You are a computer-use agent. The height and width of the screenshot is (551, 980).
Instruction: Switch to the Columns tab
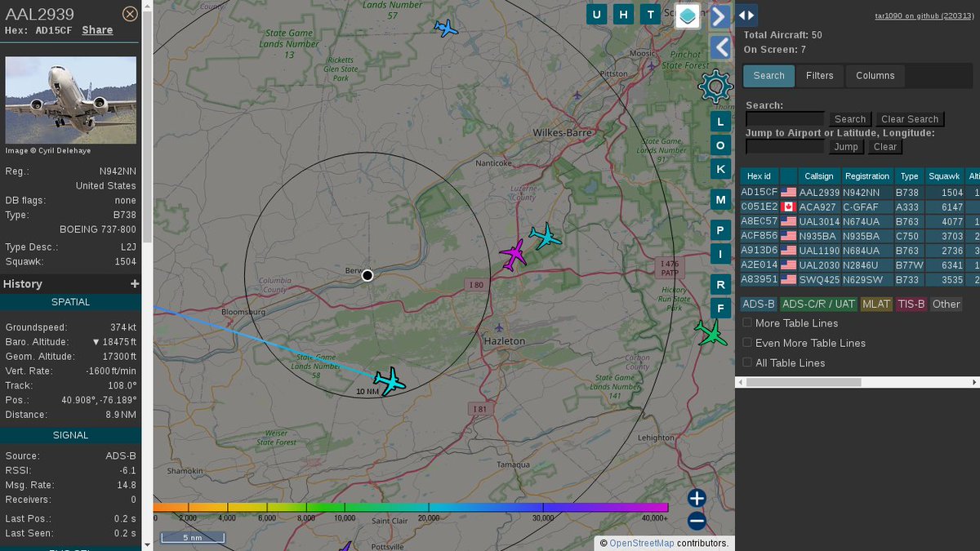click(x=875, y=75)
